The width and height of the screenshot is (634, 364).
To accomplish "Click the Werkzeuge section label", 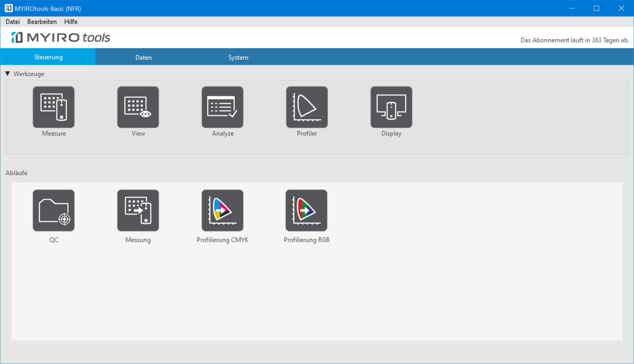I will [x=29, y=74].
